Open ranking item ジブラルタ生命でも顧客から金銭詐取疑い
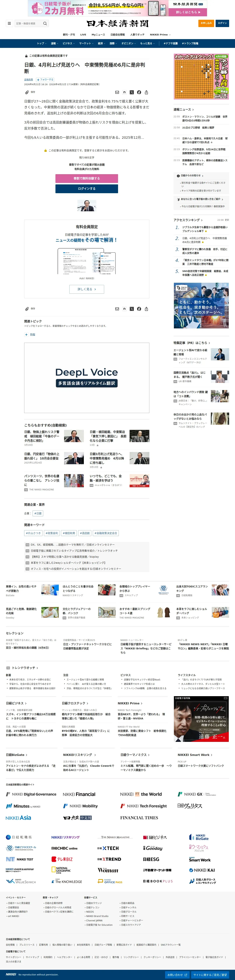Screen dimensions: 235x980 click(205, 229)
